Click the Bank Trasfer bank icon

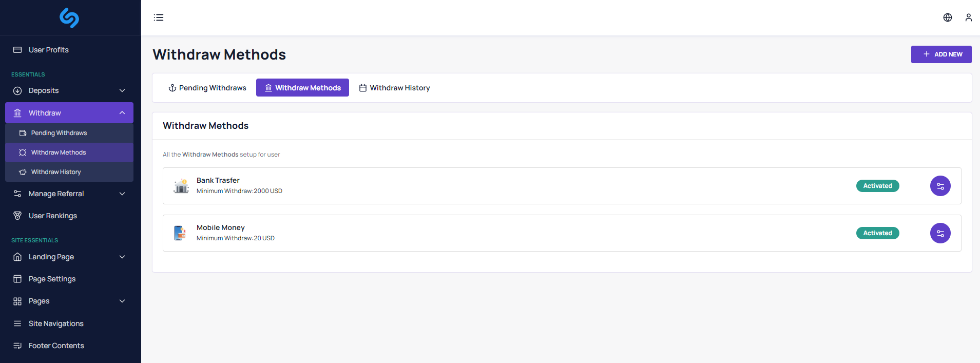coord(181,186)
